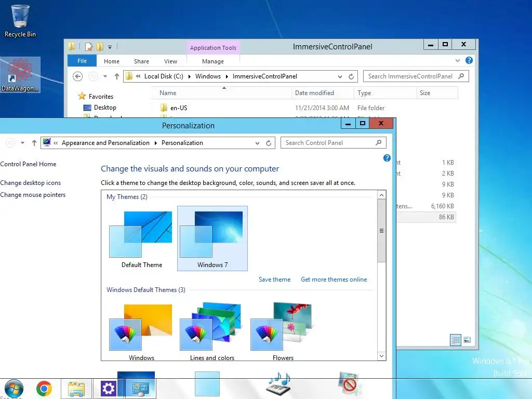Select the DataWagon desktop shortcut
The image size is (532, 399).
[x=20, y=75]
